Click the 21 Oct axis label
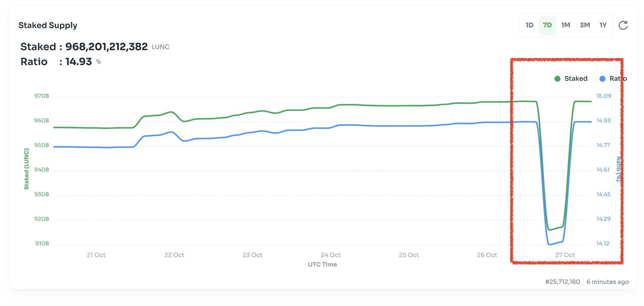This screenshot has width=644, height=306. [x=96, y=255]
